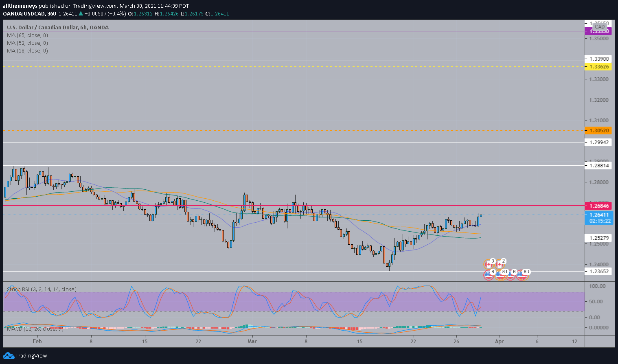Viewport: 618px width, 364px height.
Task: Select the MA (52, close, 0) indicator legend
Action: click(27, 43)
